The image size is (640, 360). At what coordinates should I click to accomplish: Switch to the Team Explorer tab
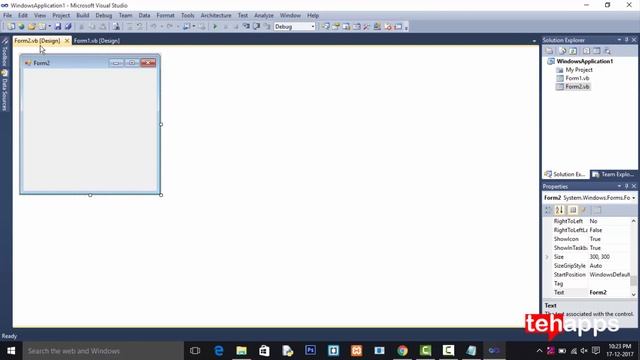click(613, 174)
